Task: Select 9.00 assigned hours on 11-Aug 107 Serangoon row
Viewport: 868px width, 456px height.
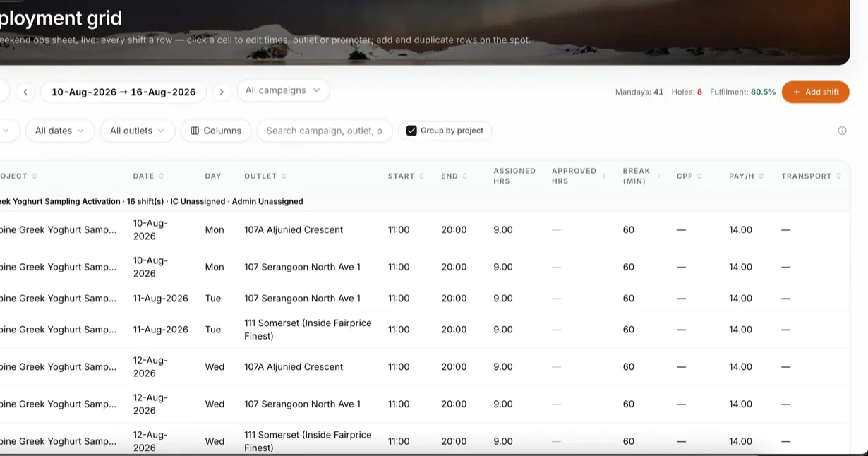Action: tap(503, 299)
